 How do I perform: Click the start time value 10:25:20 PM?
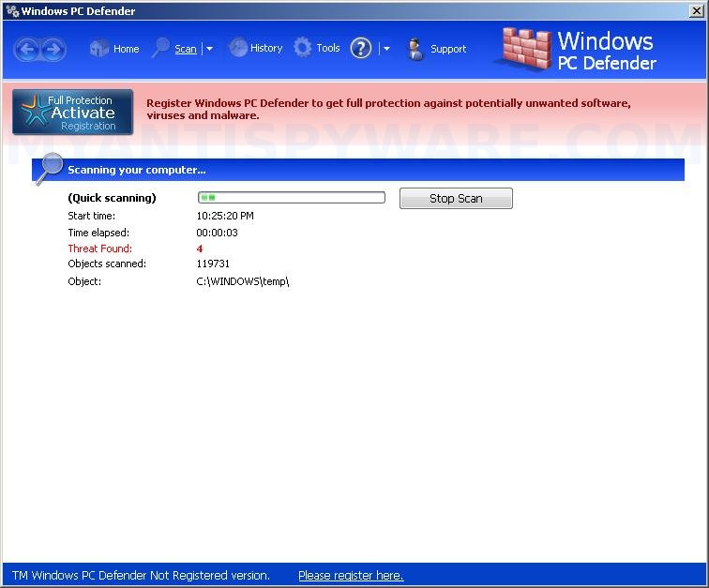[x=225, y=216]
